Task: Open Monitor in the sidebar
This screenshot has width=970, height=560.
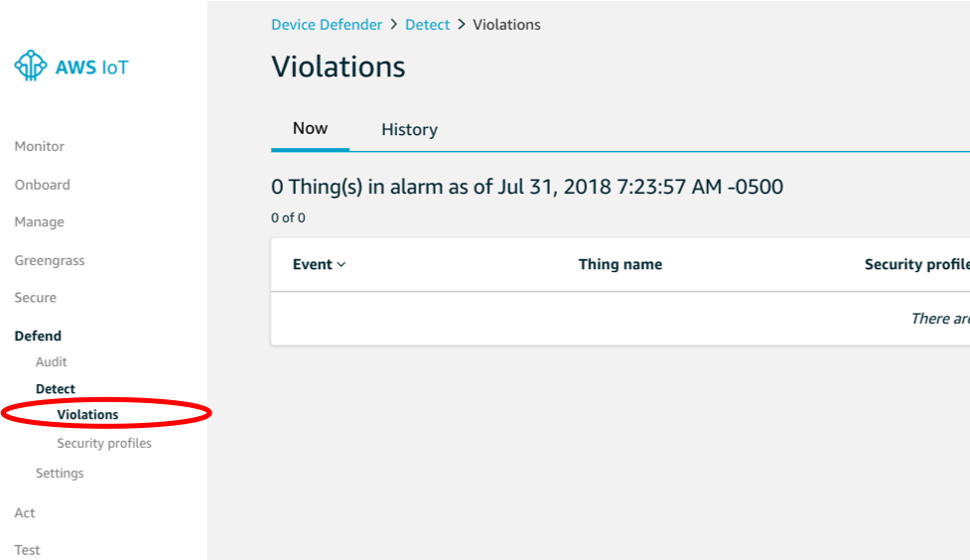Action: coord(40,146)
